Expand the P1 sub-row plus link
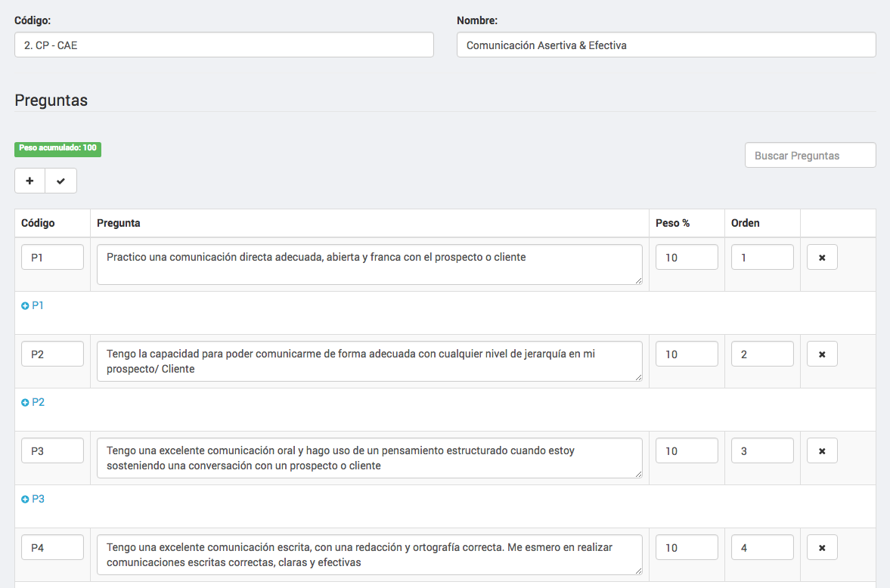This screenshot has width=890, height=588. coord(33,305)
